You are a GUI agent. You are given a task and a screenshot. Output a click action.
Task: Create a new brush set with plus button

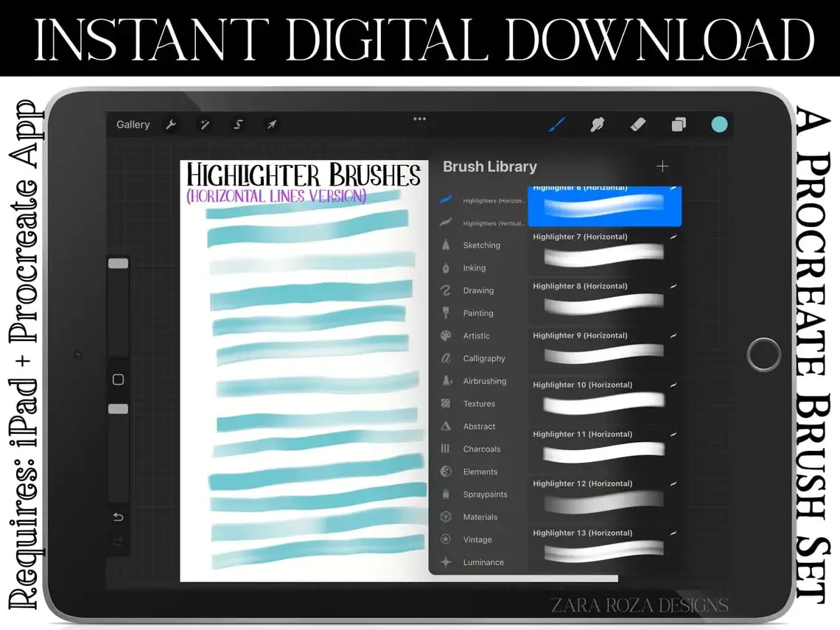click(662, 167)
